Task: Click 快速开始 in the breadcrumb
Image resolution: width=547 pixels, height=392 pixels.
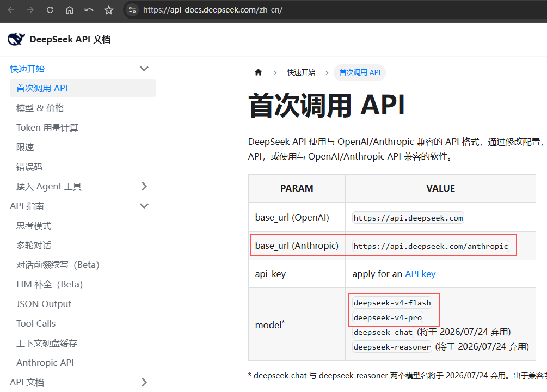Action: 301,72
